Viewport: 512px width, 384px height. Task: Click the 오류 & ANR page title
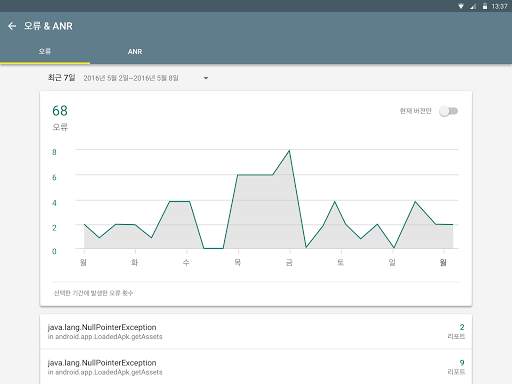pos(48,26)
